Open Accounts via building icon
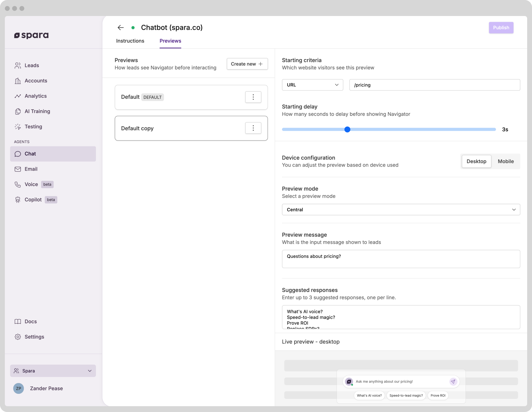The height and width of the screenshot is (412, 532). click(18, 81)
